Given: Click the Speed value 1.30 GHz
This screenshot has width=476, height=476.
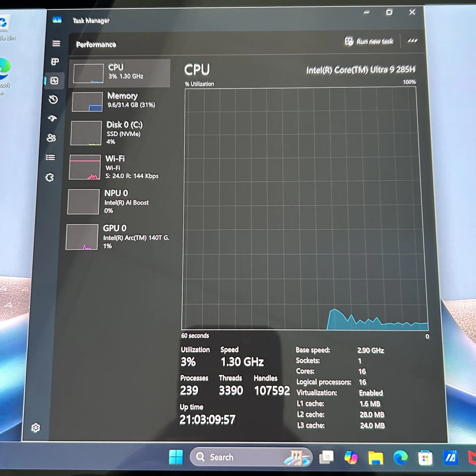Looking at the screenshot, I should [x=242, y=362].
